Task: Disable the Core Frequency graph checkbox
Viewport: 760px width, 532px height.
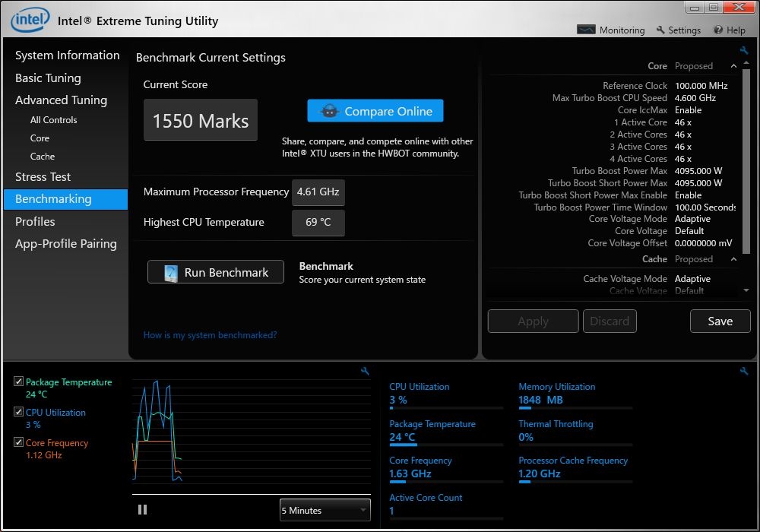Action: click(x=19, y=443)
